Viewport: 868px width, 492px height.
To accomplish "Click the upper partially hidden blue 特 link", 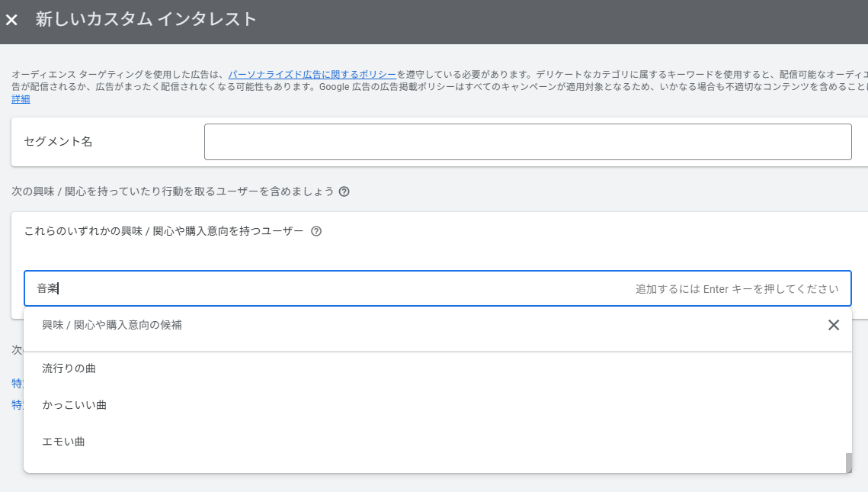I will coord(17,383).
